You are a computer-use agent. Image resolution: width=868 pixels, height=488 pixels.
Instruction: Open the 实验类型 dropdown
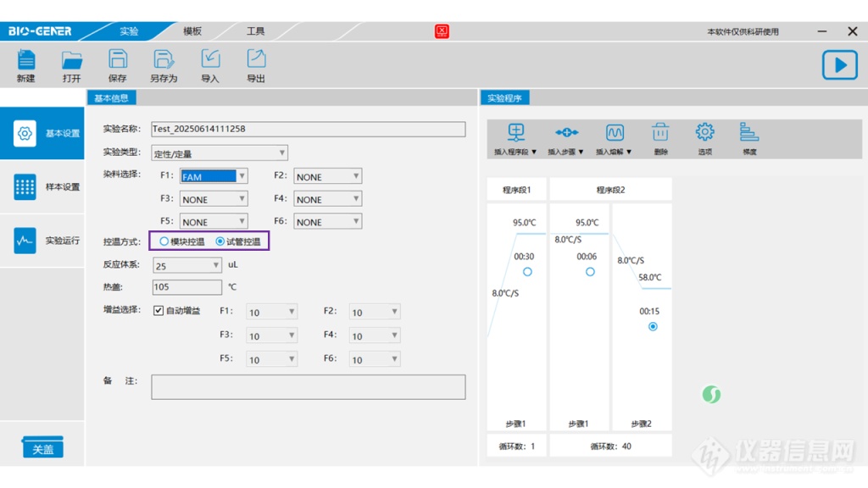click(220, 153)
